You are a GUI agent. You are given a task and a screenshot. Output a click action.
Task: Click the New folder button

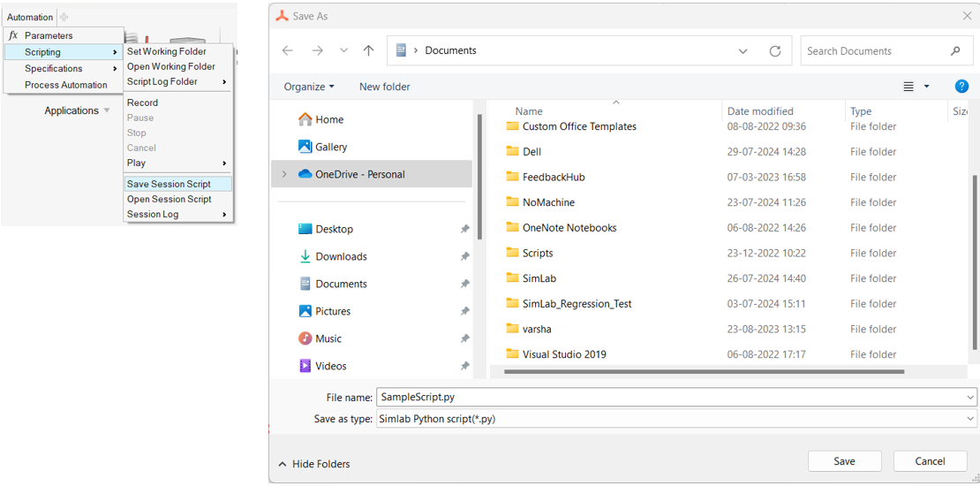(x=384, y=87)
